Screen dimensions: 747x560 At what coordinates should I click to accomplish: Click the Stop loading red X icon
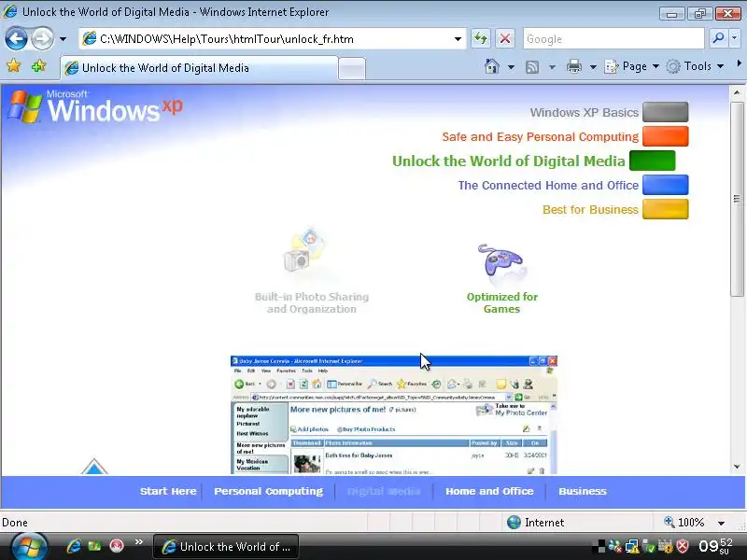click(505, 39)
